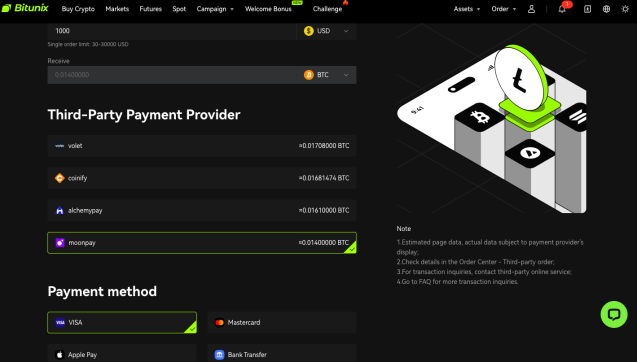Click the Receive amount field
637x362 pixels.
[x=172, y=75]
